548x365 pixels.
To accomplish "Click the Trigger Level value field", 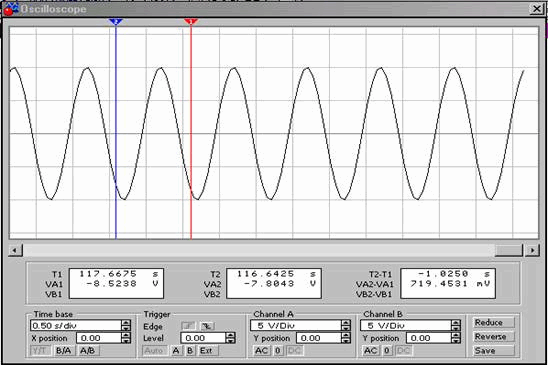I will pos(203,338).
